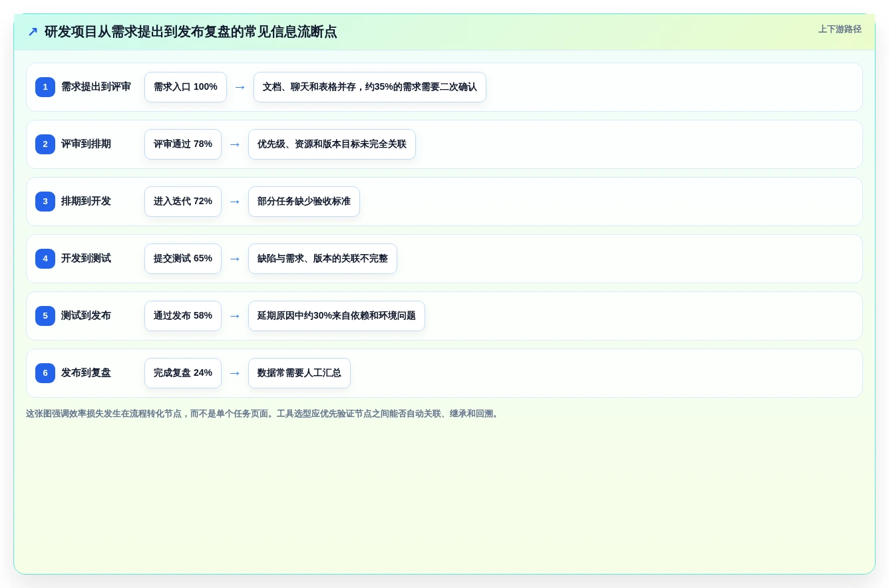Click the 部分任务缺少验收标准 chip
Viewport: 889px width, 588px height.
[x=304, y=202]
